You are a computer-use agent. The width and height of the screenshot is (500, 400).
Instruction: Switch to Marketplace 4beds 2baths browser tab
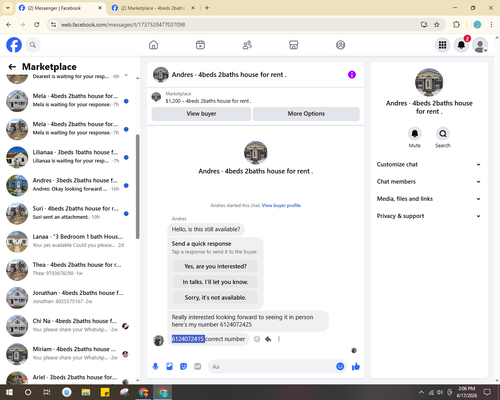pos(153,8)
